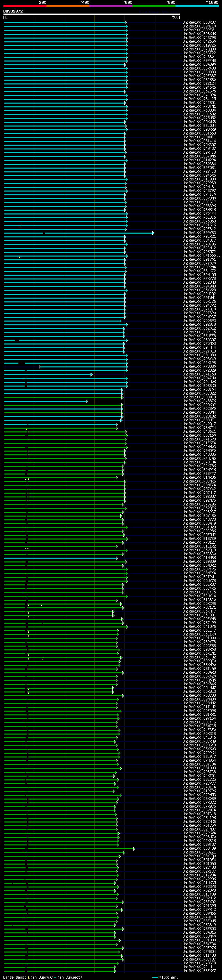Open hit UniRef100_B9SXN6
222x980 pixels.
click(x=199, y=34)
